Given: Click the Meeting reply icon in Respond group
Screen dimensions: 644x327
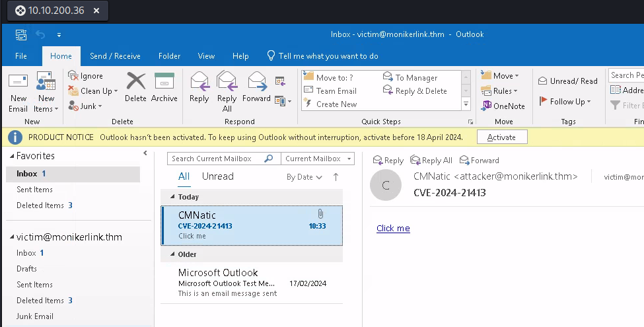Looking at the screenshot, I should click(280, 81).
